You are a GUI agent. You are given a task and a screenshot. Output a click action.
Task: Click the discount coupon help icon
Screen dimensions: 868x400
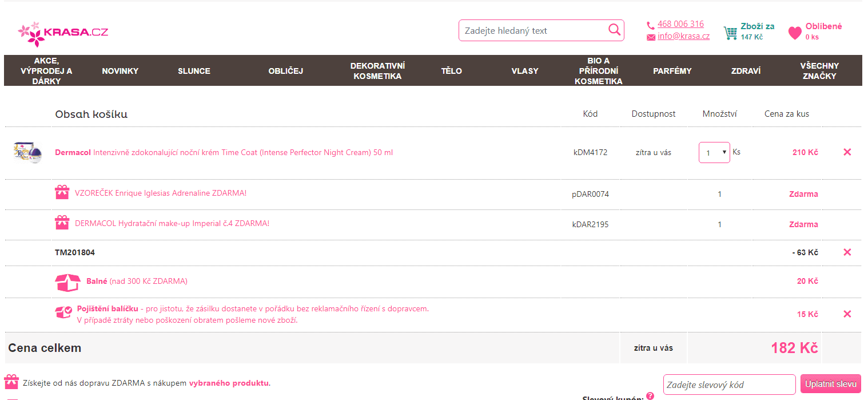pyautogui.click(x=650, y=396)
